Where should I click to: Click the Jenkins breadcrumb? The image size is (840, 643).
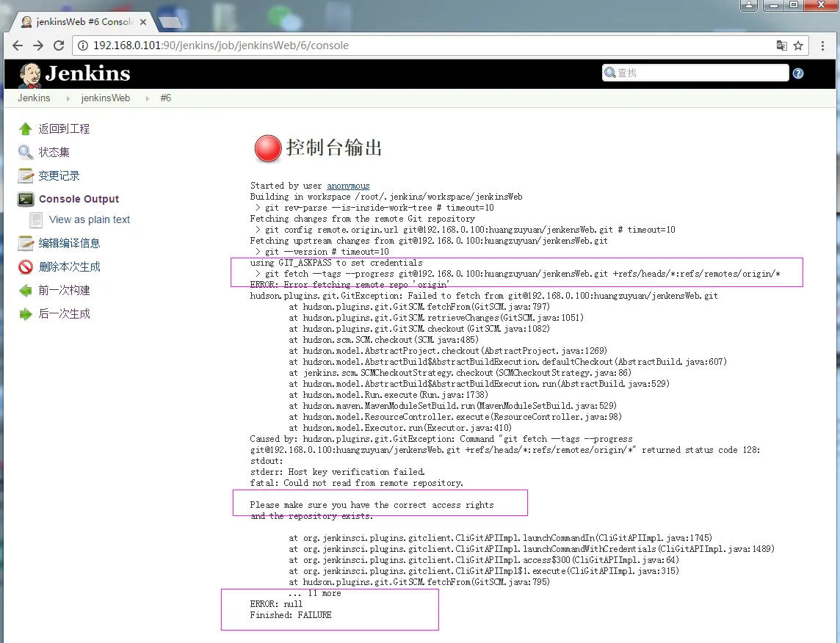coord(34,98)
